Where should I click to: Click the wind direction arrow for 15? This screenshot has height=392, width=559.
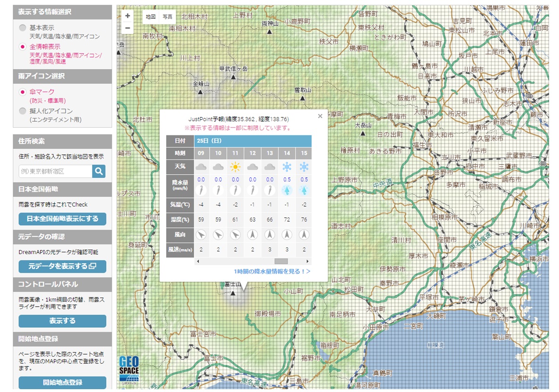pyautogui.click(x=304, y=234)
